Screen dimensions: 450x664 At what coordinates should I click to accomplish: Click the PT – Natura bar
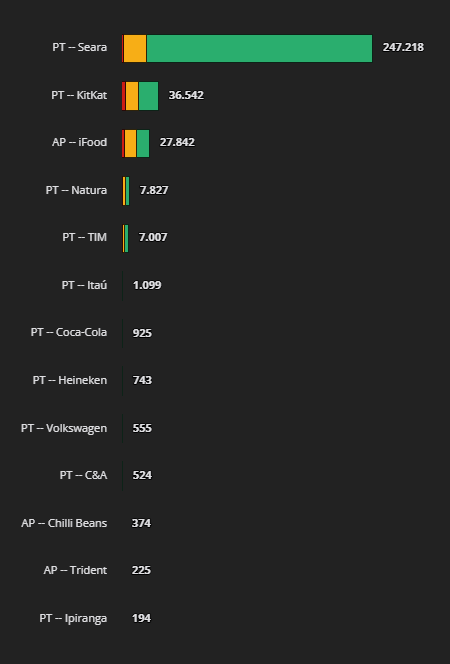pyautogui.click(x=126, y=191)
